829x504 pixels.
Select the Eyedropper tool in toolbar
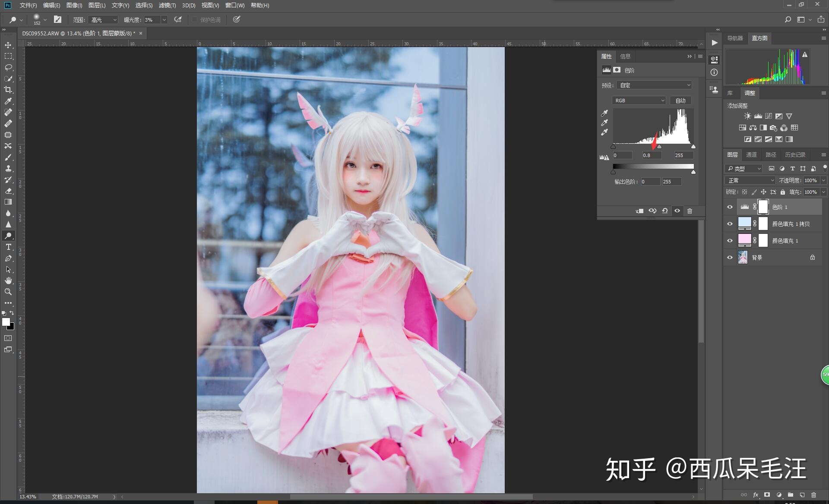tap(8, 101)
